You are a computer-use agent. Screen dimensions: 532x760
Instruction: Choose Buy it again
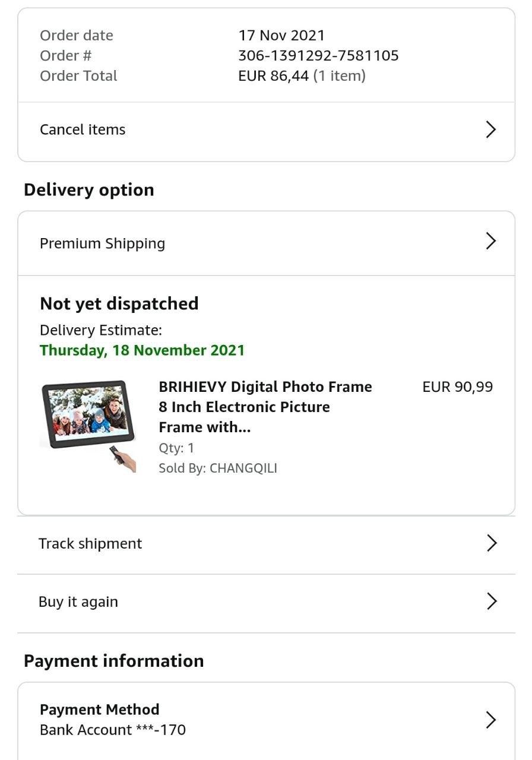point(78,601)
